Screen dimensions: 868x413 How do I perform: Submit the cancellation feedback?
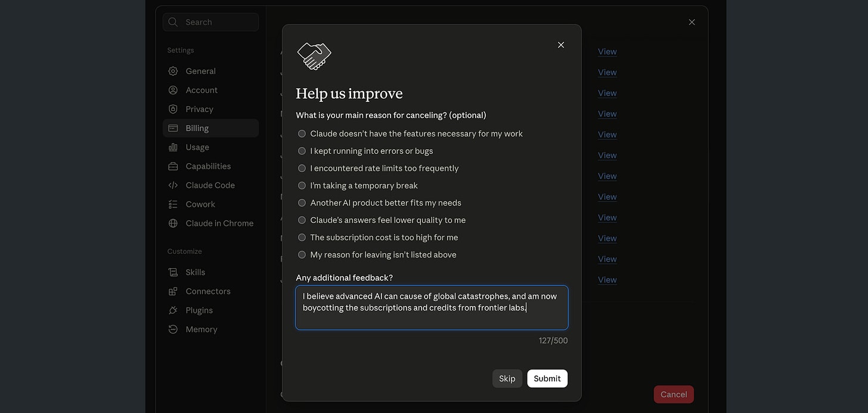click(547, 378)
